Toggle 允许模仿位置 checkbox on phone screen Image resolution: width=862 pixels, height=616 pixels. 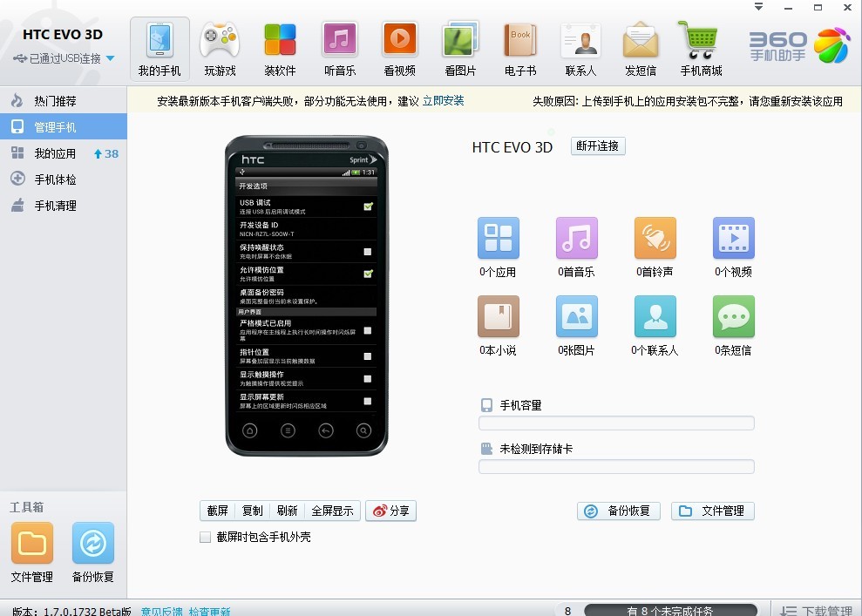click(368, 274)
